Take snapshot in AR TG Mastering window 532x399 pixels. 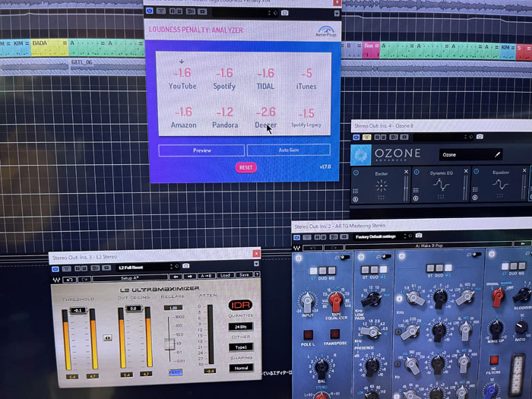pos(419,236)
